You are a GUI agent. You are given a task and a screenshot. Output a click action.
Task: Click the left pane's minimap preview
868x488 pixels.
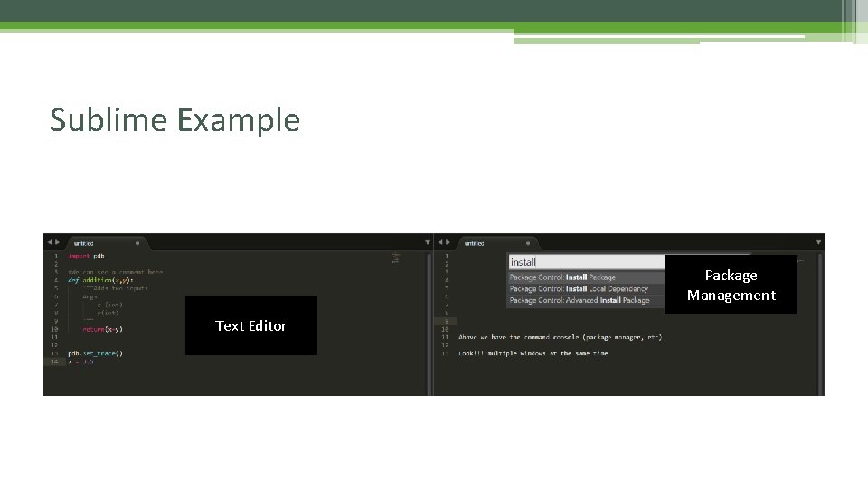tap(396, 258)
